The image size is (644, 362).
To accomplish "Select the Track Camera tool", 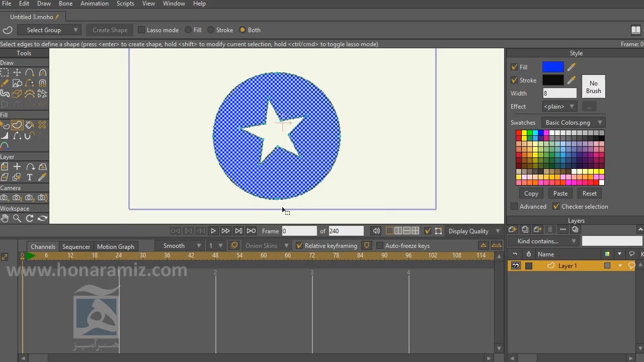I will pyautogui.click(x=5, y=198).
